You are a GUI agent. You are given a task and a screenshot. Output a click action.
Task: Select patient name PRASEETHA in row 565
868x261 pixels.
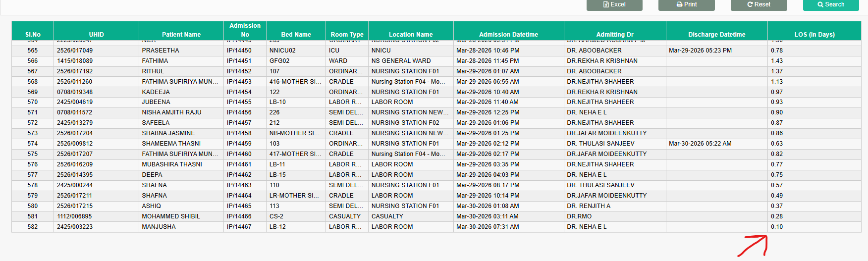pyautogui.click(x=161, y=51)
